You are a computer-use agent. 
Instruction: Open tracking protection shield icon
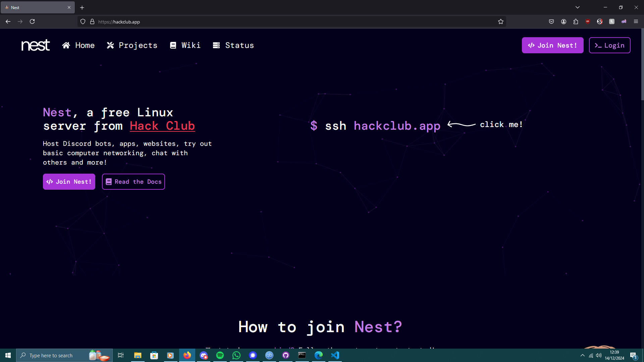coord(83,22)
